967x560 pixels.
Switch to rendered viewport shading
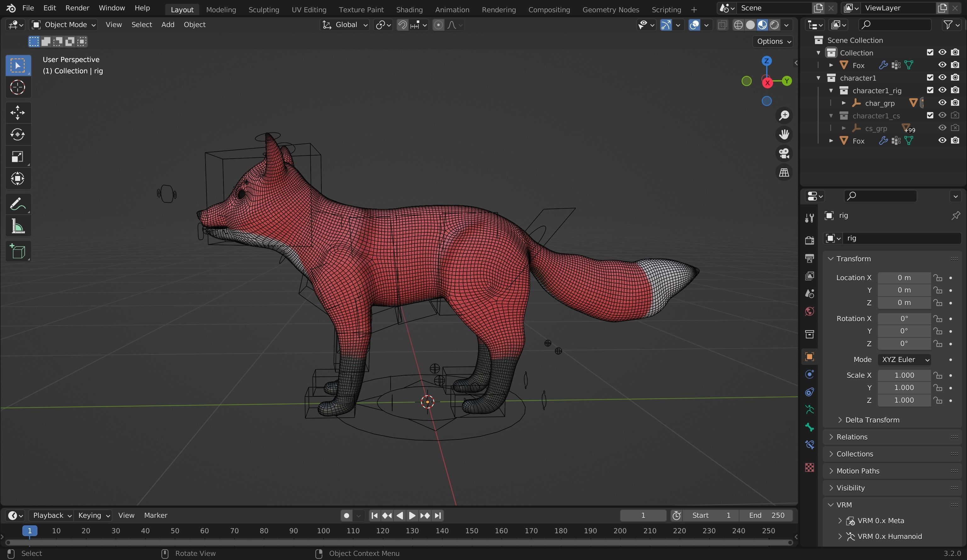[774, 25]
